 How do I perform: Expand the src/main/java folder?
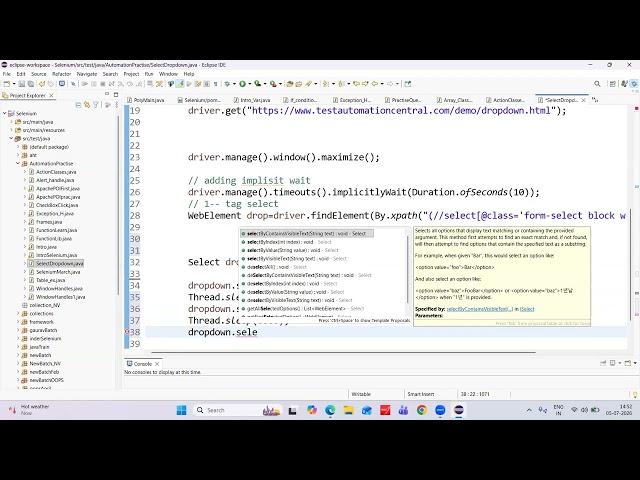[x=11, y=122]
